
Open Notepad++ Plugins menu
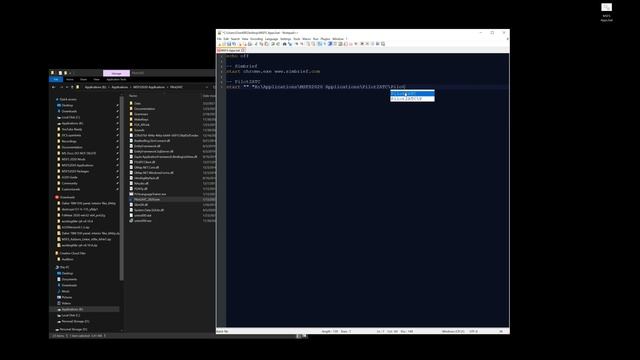[325, 39]
